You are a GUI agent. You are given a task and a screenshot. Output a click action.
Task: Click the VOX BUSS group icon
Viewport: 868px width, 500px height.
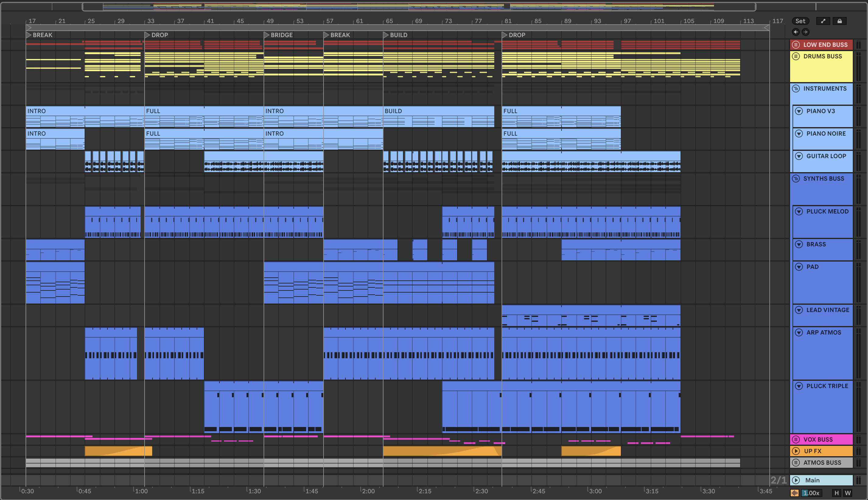click(x=796, y=439)
